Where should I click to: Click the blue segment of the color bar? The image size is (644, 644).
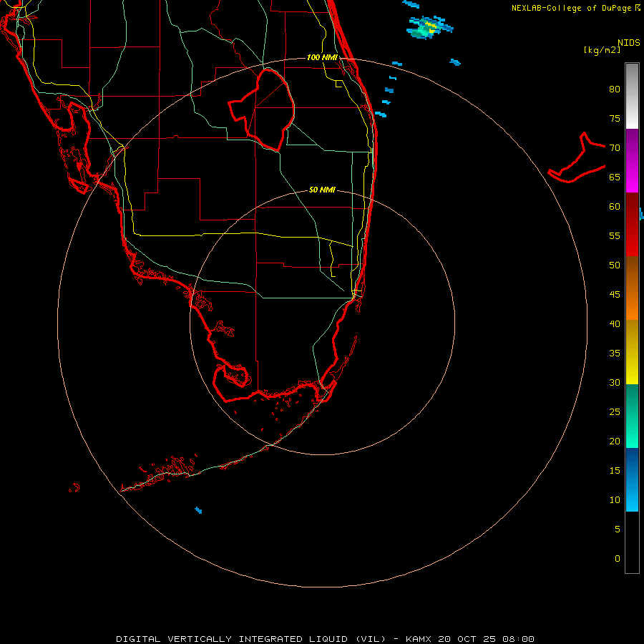click(x=632, y=479)
